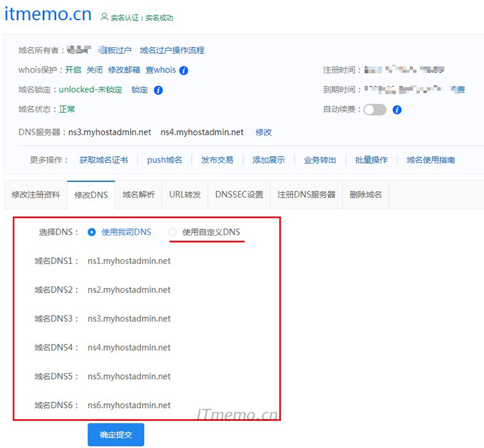This screenshot has width=484, height=448.
Task: Click 修改 next to DNS服务器
Action: coord(263,132)
